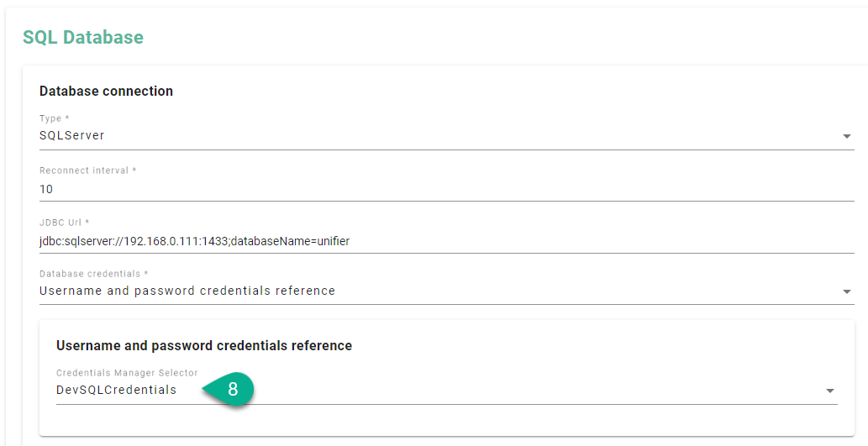Viewport: 868px width, 446px height.
Task: Open the DevSQLCredentials selector
Action: click(504, 390)
